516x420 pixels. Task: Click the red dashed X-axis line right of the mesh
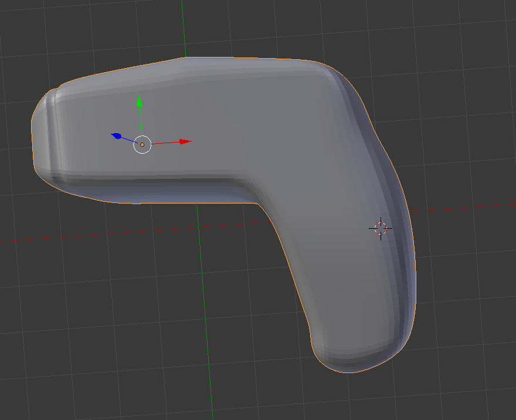pos(469,210)
